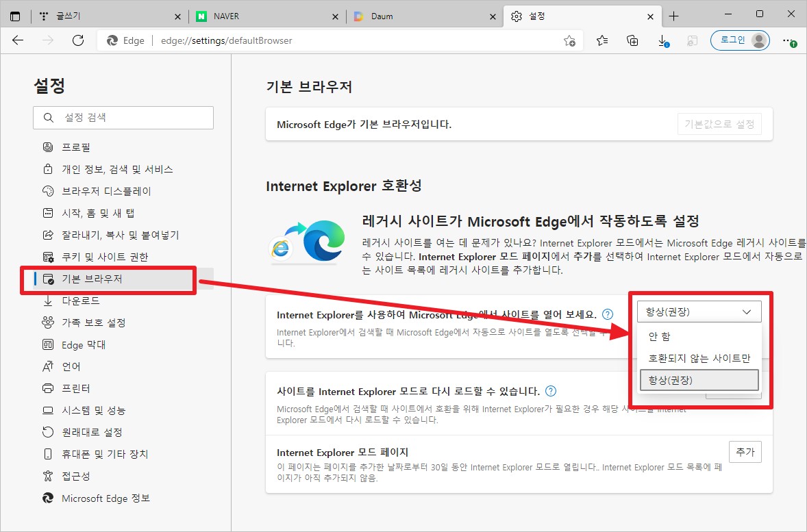807x532 pixels.
Task: Select 기본 브라우저 in the sidebar
Action: click(123, 279)
